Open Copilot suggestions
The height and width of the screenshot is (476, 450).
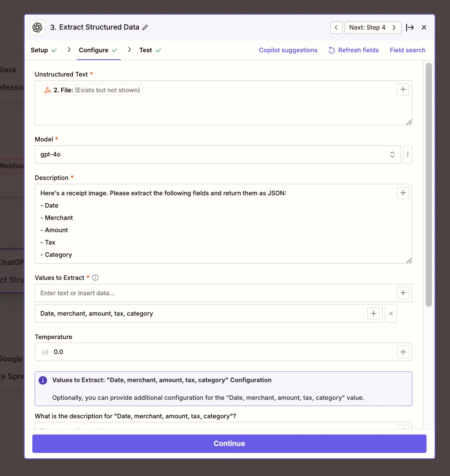[288, 50]
